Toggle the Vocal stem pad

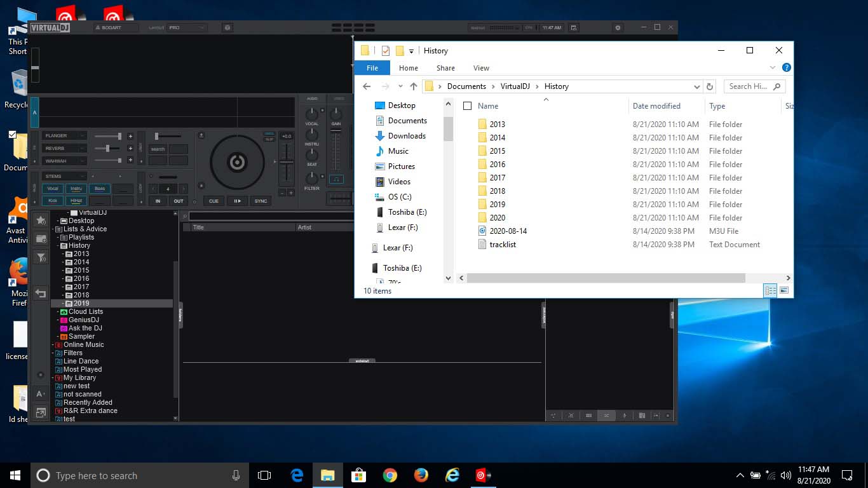click(x=53, y=189)
